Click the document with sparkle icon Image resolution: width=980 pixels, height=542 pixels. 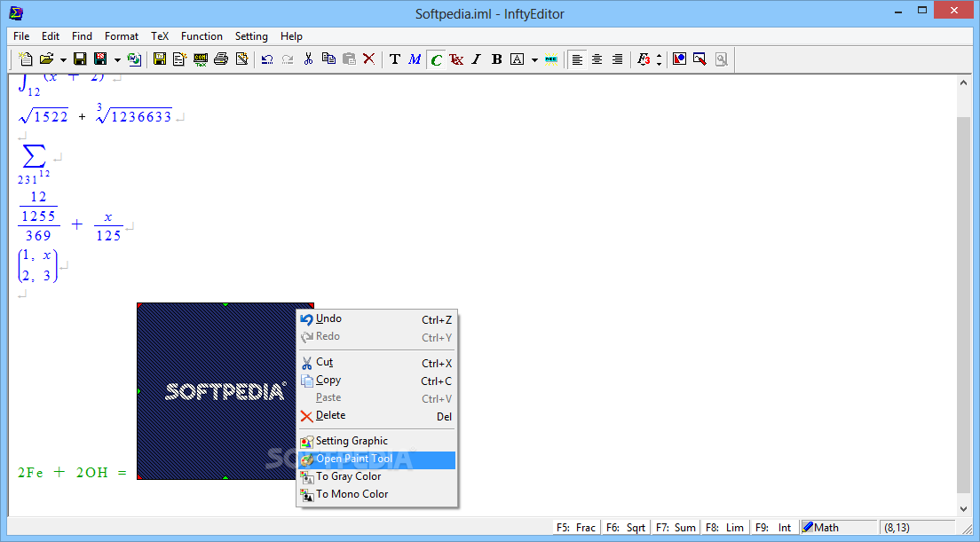[179, 59]
